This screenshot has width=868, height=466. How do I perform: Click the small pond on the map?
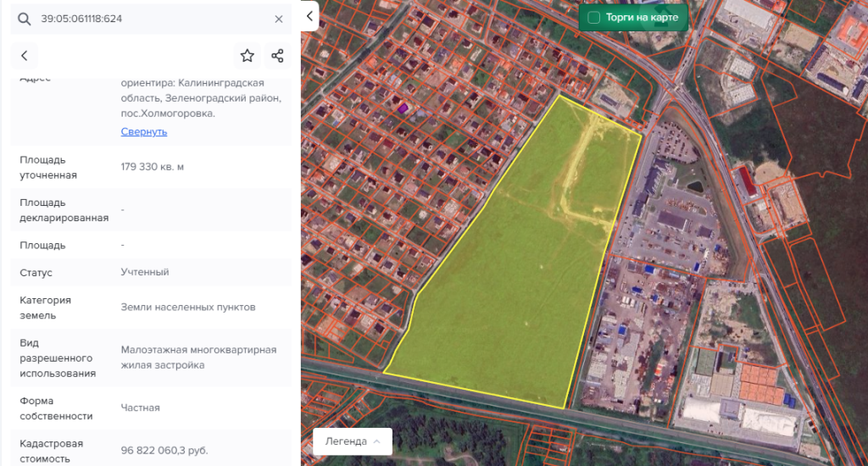point(694,186)
